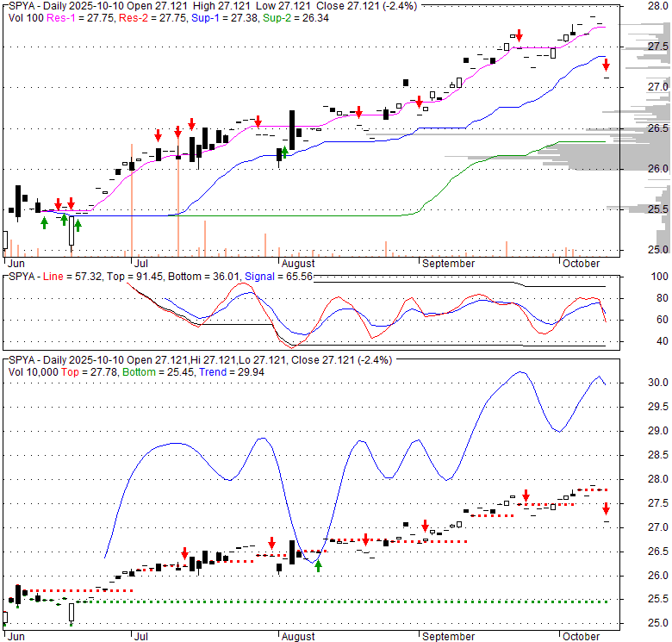Click the rightmost red arrow in bottom chart
This screenshot has height=642, width=672.
[x=606, y=508]
